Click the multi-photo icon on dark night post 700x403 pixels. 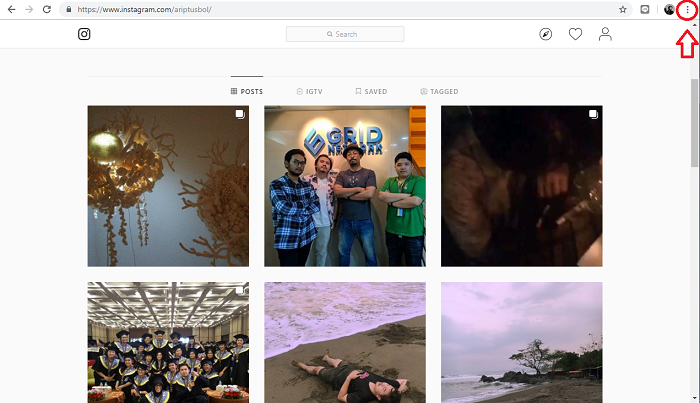point(593,114)
